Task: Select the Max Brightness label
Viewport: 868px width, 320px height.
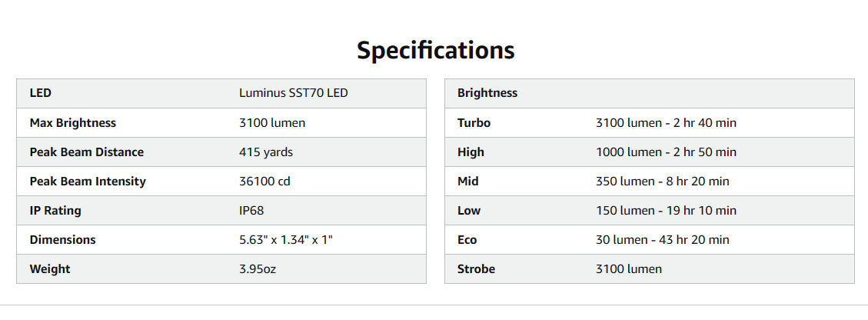Action: 72,122
